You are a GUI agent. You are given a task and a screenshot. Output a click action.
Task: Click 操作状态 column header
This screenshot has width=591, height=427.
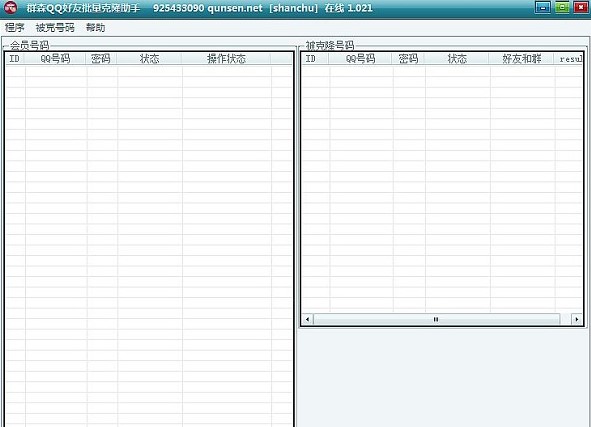click(226, 58)
